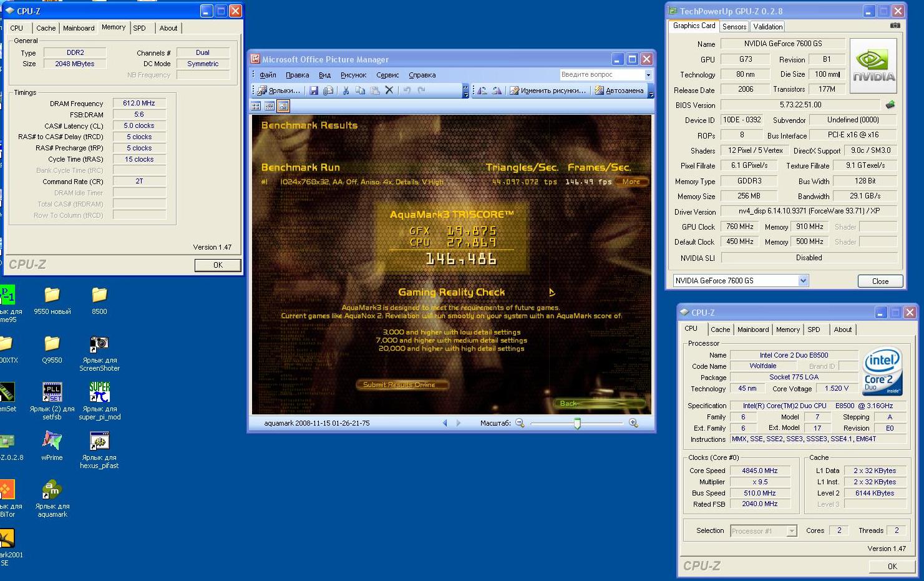
Task: Click the Copy icon in Picture Manager toolbar
Action: click(x=360, y=90)
